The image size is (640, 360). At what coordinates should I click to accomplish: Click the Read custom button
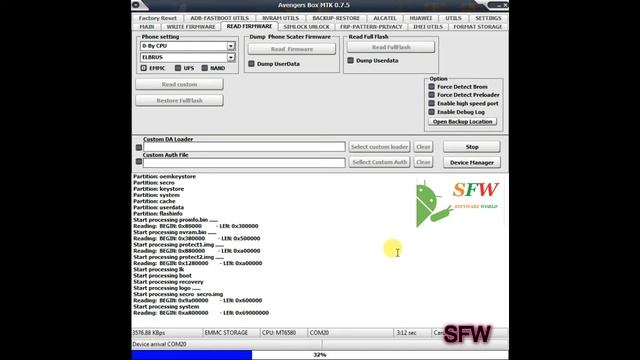click(x=179, y=84)
